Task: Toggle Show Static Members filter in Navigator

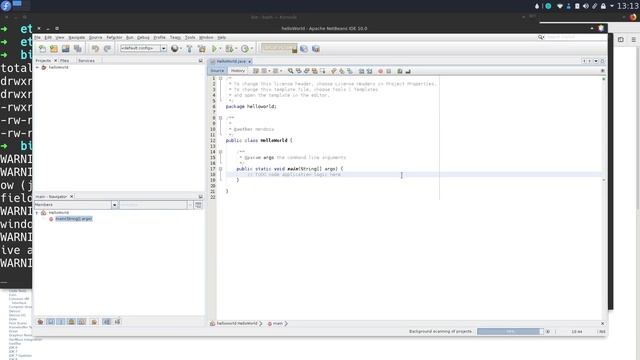Action: [x=60, y=322]
